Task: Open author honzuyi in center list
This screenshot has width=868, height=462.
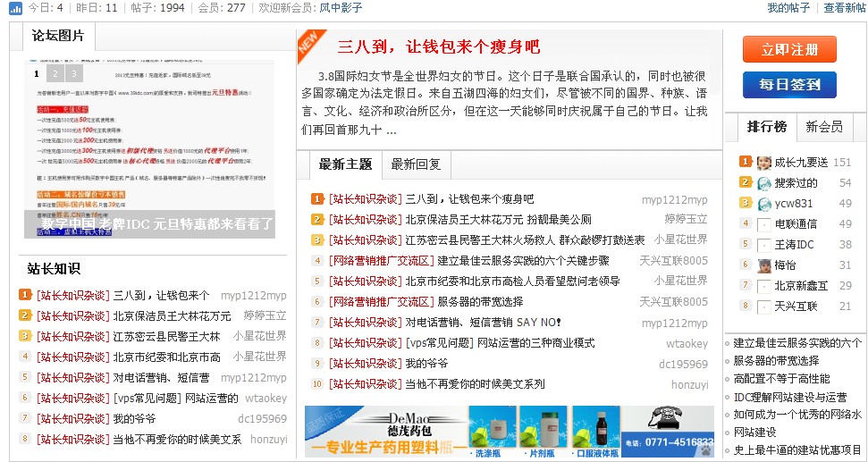Action: [690, 384]
